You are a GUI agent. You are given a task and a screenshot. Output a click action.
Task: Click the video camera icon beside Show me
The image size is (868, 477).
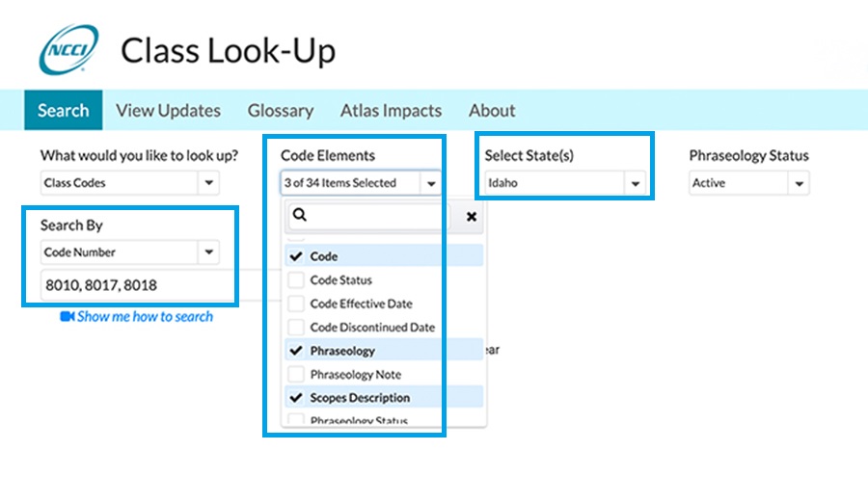(x=67, y=316)
